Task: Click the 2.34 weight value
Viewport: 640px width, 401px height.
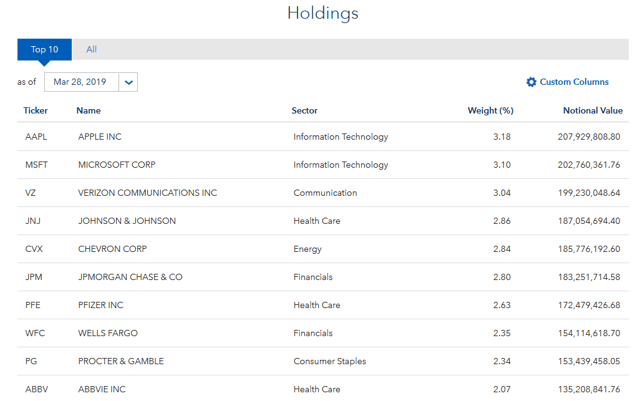Action: [x=502, y=361]
